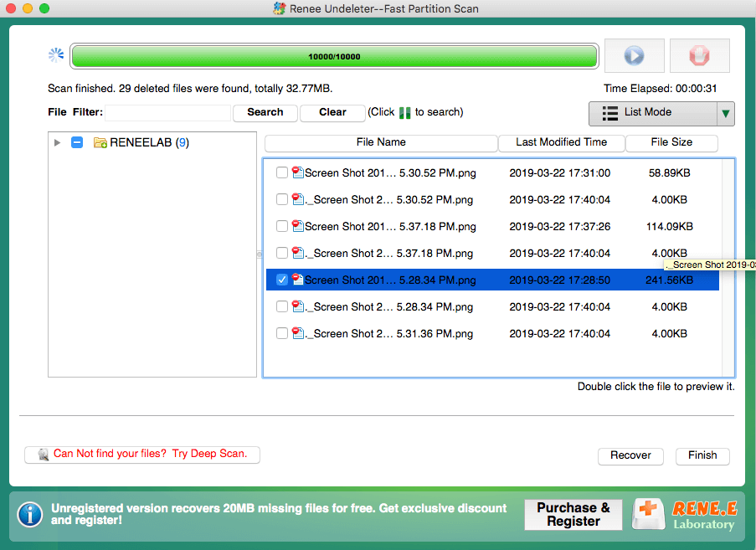Image resolution: width=756 pixels, height=550 pixels.
Task: Click the file size 58.89KB
Action: pos(669,173)
